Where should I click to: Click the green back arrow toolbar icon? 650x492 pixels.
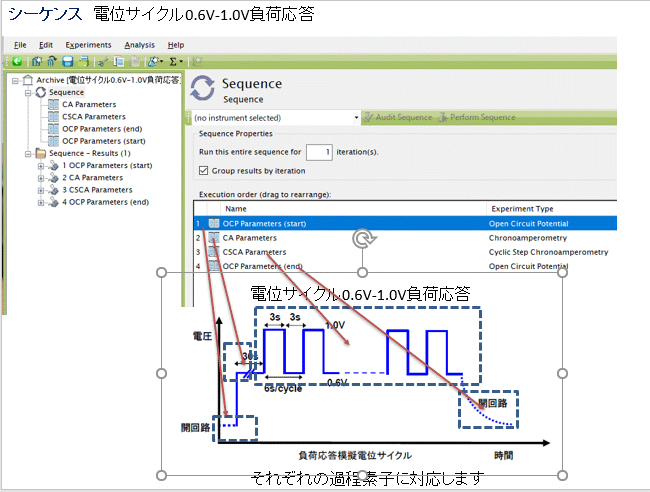coord(17,62)
